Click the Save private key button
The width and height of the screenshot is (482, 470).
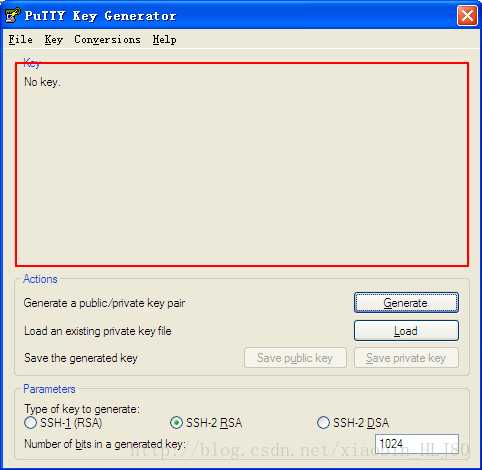[406, 358]
